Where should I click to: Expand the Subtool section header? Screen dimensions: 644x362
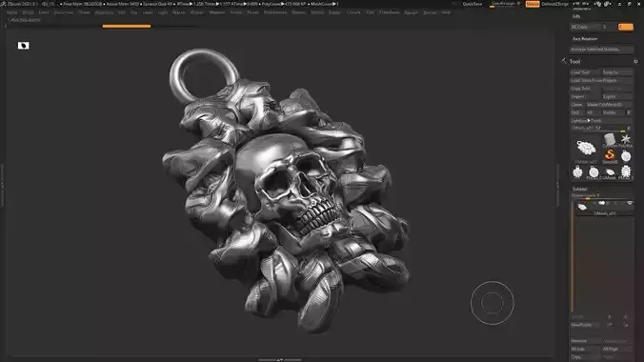point(579,189)
